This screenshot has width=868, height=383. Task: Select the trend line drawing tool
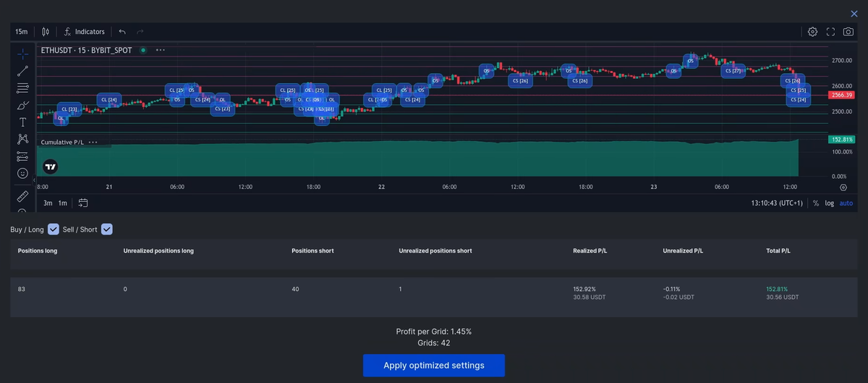(22, 71)
